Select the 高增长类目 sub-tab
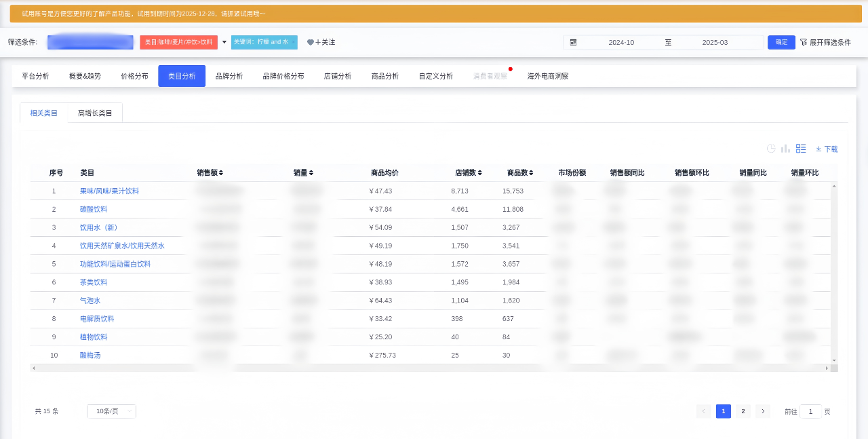Image resolution: width=868 pixels, height=439 pixels. pyautogui.click(x=95, y=113)
